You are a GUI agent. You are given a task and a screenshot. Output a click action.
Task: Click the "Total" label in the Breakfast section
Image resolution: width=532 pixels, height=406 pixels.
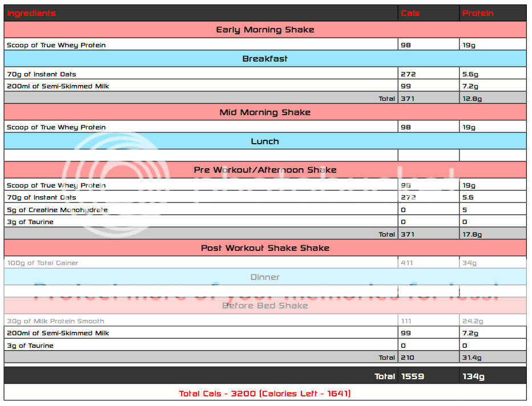click(x=387, y=99)
